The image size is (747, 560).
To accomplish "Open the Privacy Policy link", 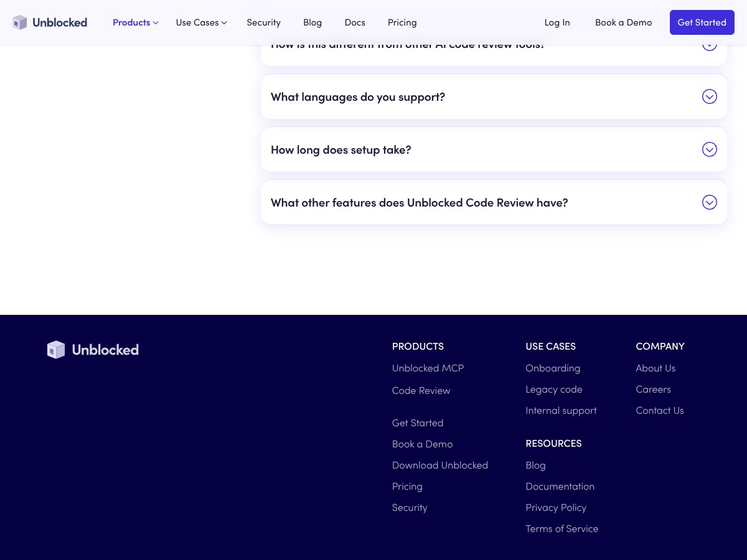I will (x=556, y=507).
